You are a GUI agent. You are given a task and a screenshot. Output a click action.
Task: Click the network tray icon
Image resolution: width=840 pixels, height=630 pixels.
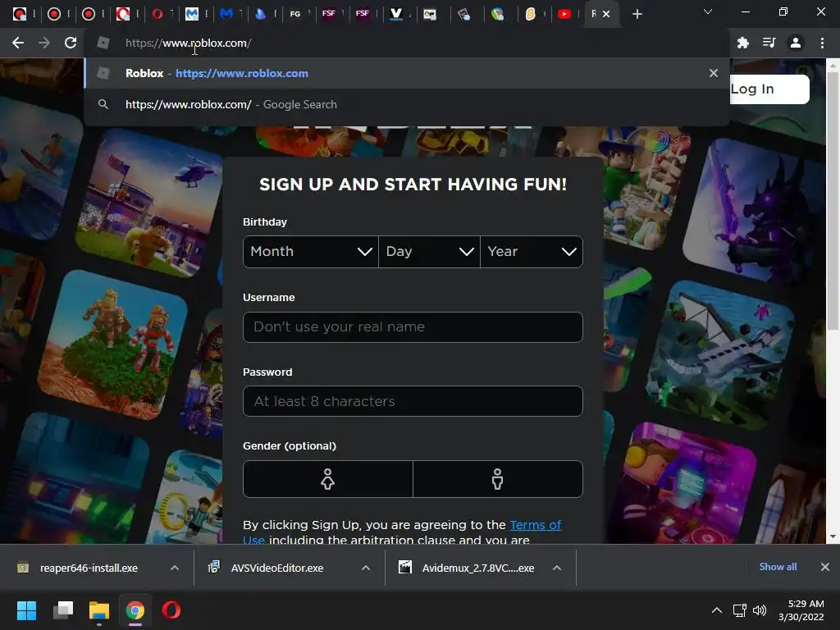[739, 610]
